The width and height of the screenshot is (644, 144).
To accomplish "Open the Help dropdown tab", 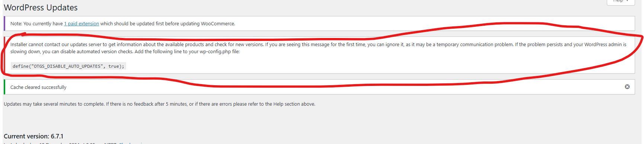I will [x=621, y=1].
